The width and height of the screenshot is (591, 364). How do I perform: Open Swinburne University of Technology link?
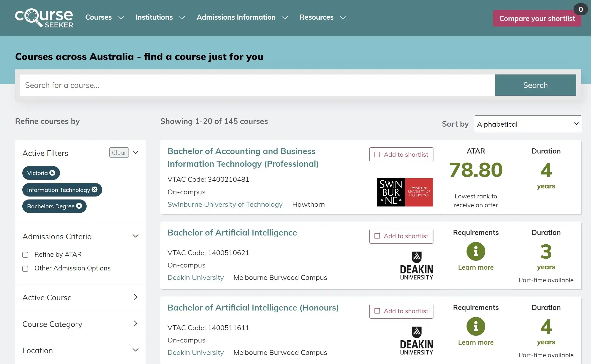(225, 204)
